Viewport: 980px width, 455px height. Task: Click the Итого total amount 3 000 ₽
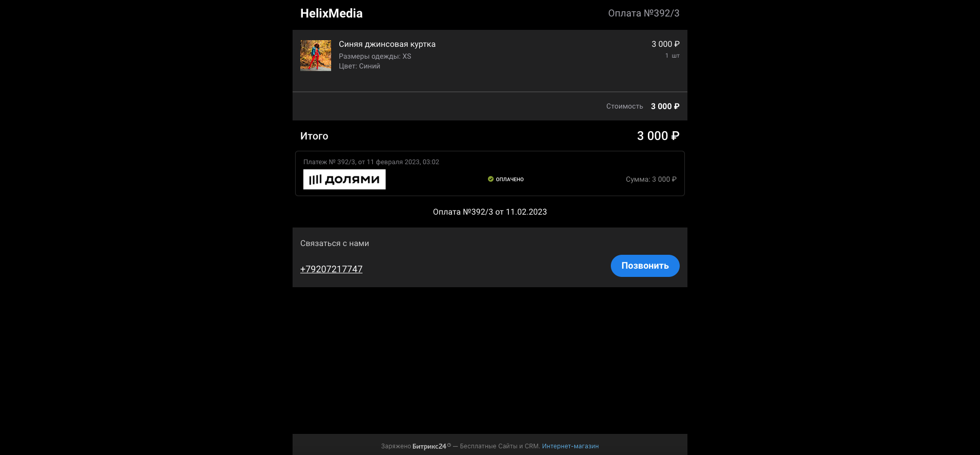658,136
